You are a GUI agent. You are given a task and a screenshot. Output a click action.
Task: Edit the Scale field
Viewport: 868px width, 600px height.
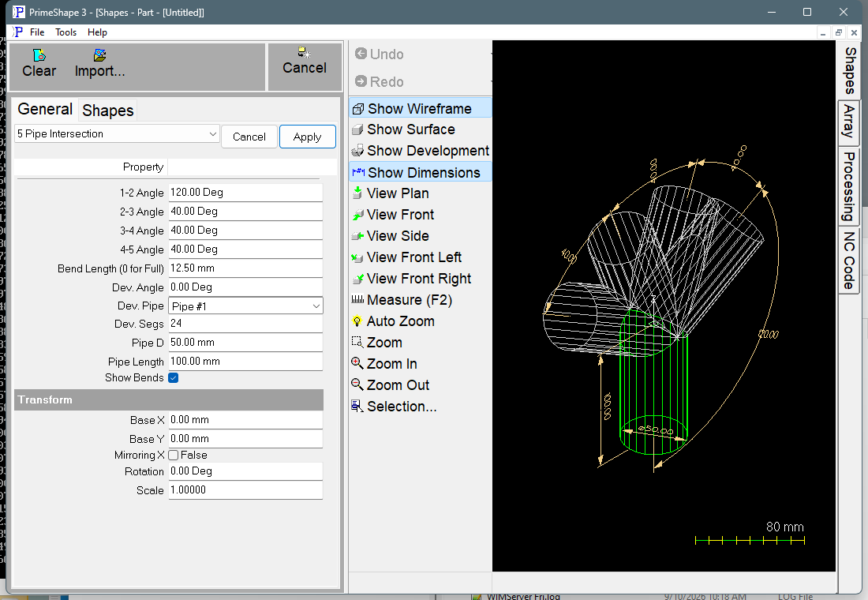coord(245,490)
